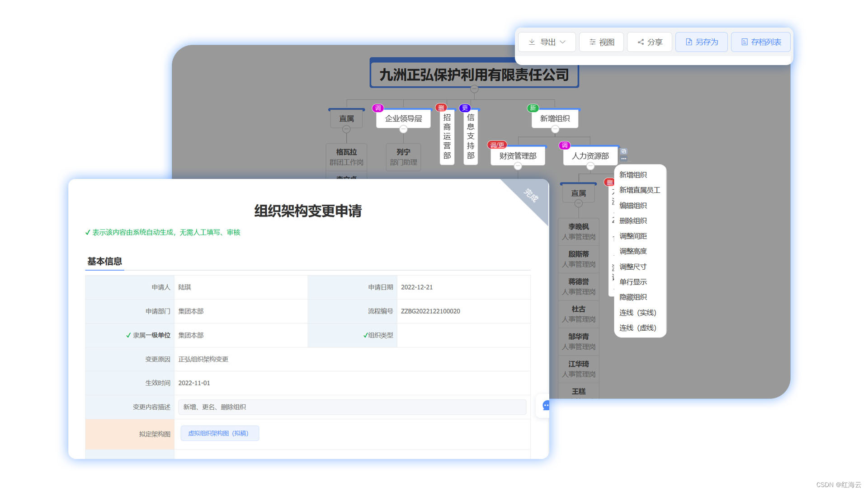Select employee card 蒋德誉
Image resolution: width=868 pixels, height=492 pixels.
point(578,287)
